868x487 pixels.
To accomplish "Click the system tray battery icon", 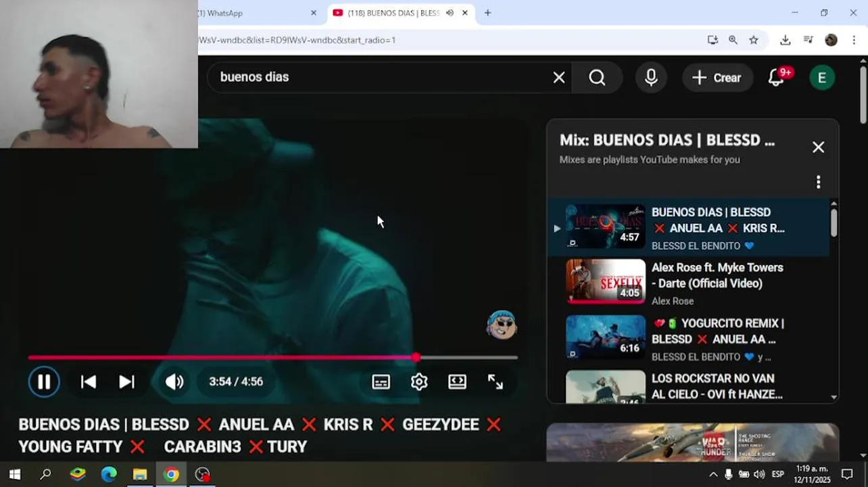I will [744, 474].
